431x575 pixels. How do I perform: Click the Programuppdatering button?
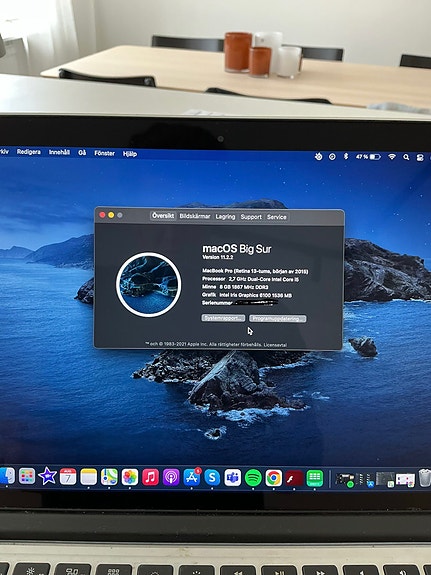point(278,319)
